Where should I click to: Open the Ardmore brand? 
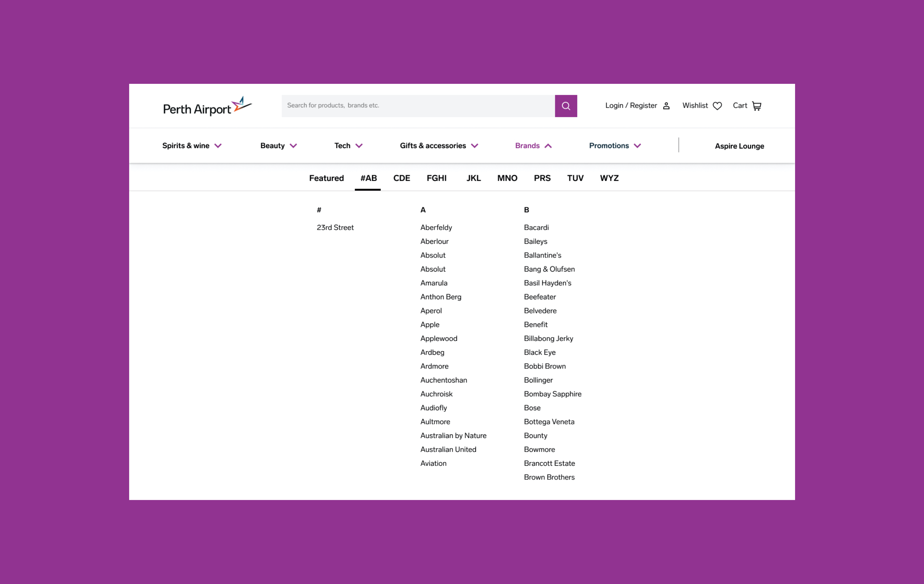pyautogui.click(x=434, y=366)
